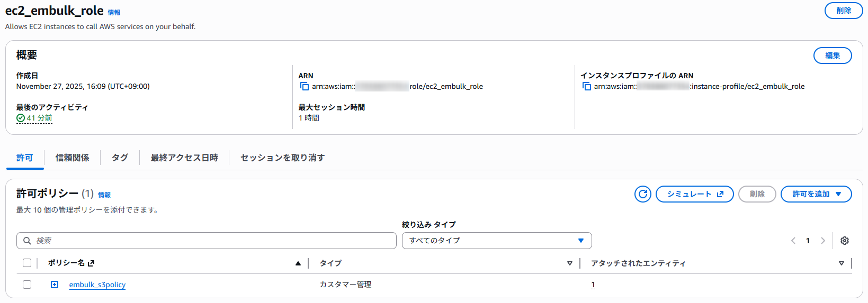The width and height of the screenshot is (868, 303).
Task: Sort the アタッチされたエンティティ column arrow
Action: [x=842, y=263]
